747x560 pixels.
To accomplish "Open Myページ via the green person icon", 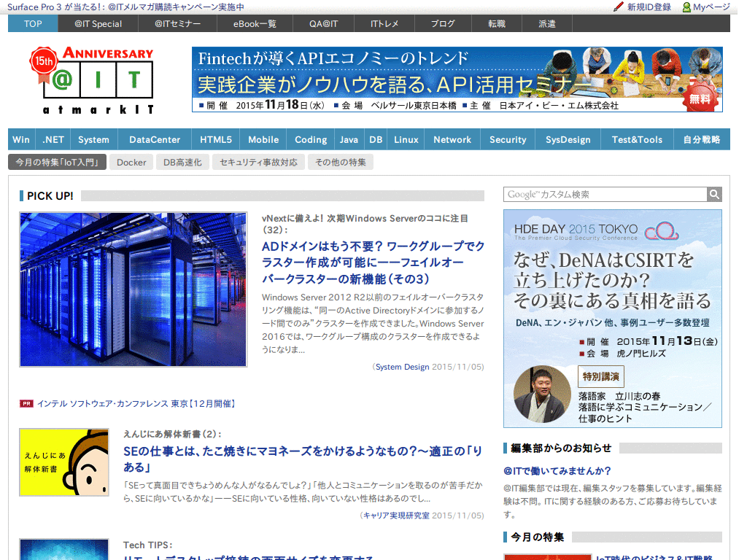I will (686, 7).
